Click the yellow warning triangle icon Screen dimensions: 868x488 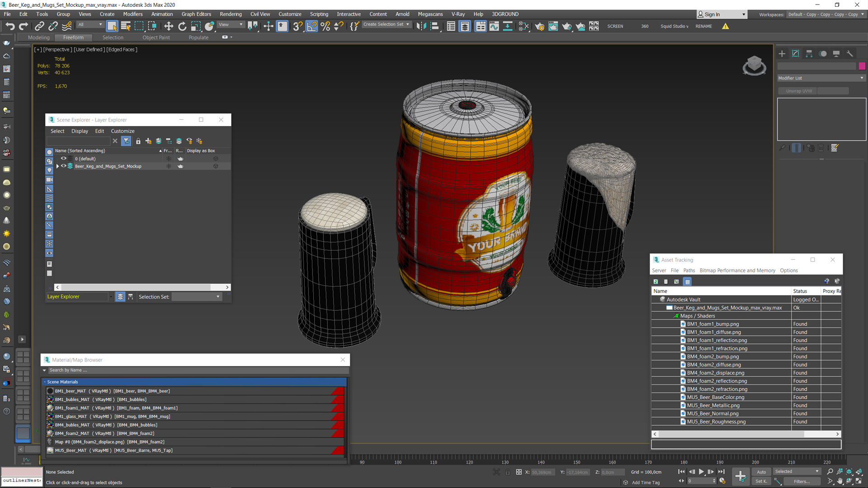tap(725, 26)
